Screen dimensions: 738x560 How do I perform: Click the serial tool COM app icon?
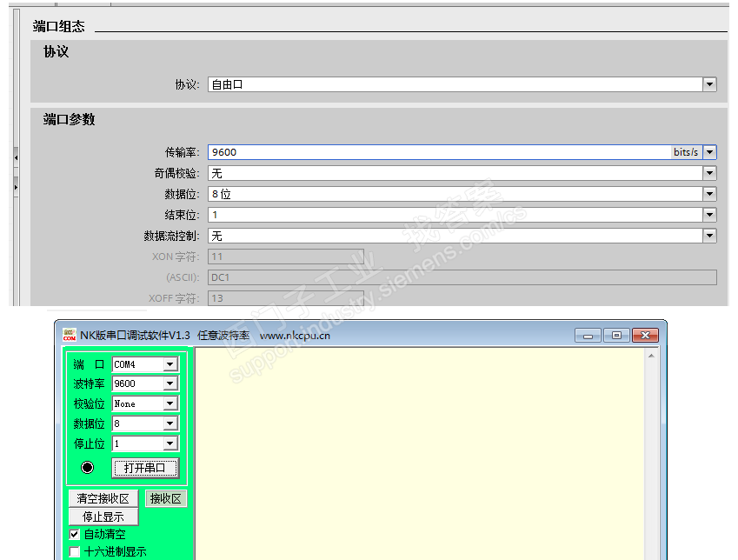coord(70,335)
